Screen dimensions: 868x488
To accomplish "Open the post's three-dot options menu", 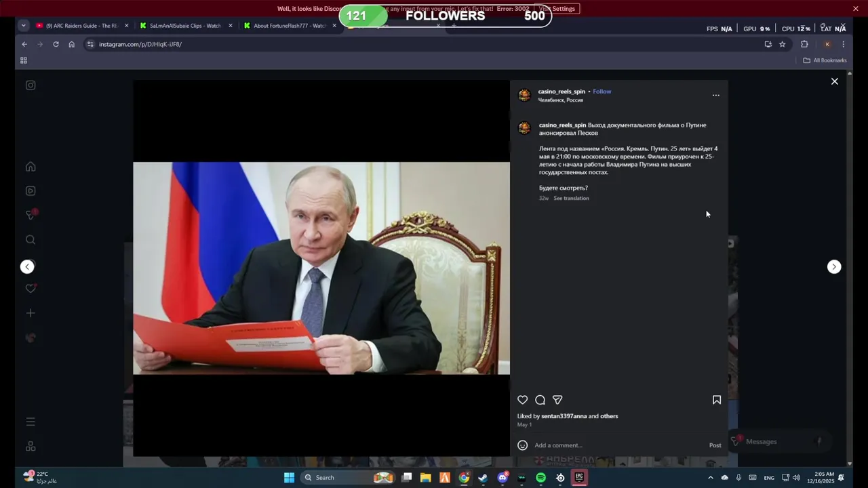I will click(715, 96).
